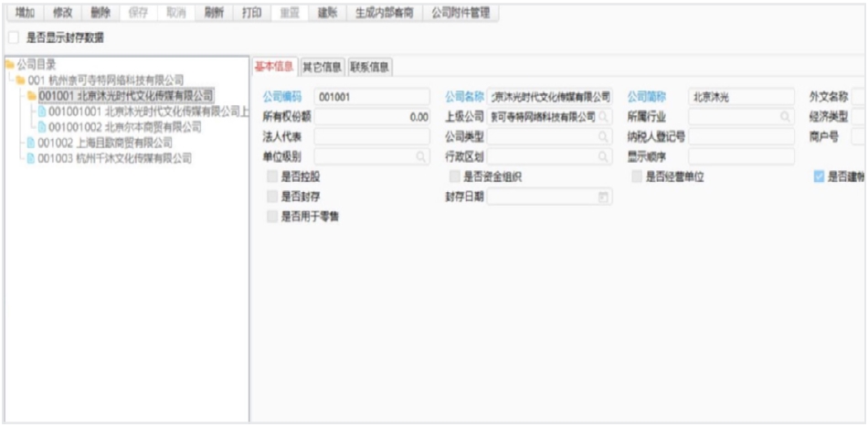Toggle the 是否显示封存数据 checkbox
The image size is (868, 427).
[x=13, y=37]
